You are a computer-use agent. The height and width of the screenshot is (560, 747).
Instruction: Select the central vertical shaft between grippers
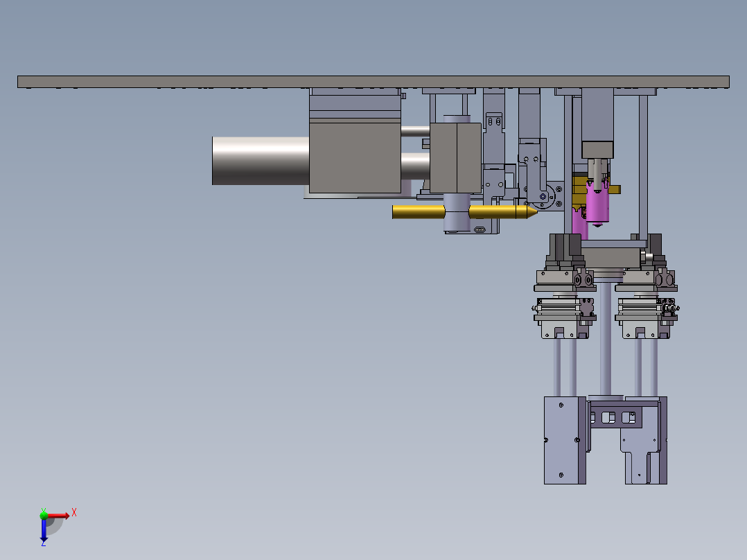click(x=605, y=338)
